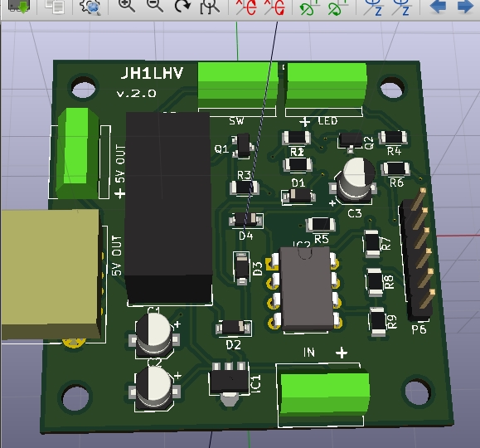Fit the board in the page
Viewport: 480px width, 448px height.
click(210, 7)
